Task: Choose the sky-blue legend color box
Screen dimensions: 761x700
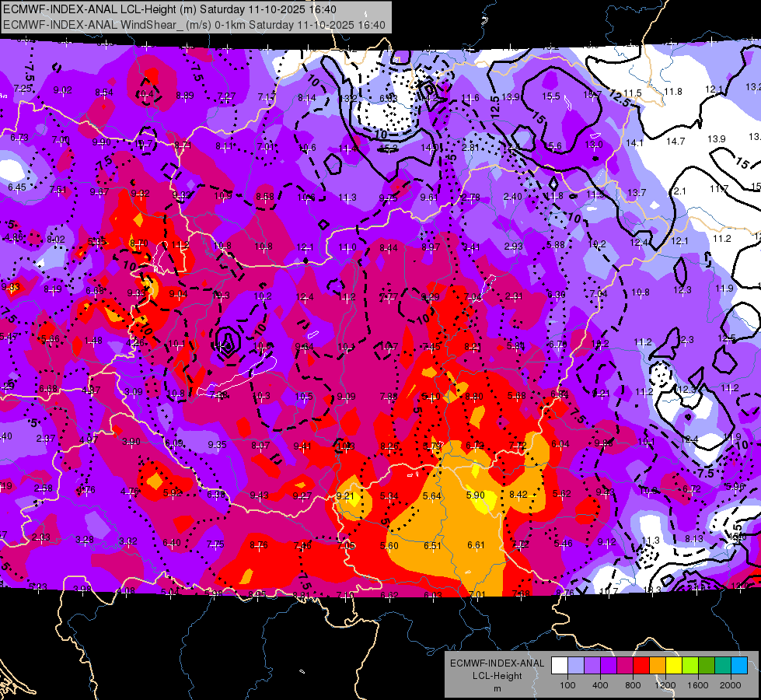Action: click(739, 665)
